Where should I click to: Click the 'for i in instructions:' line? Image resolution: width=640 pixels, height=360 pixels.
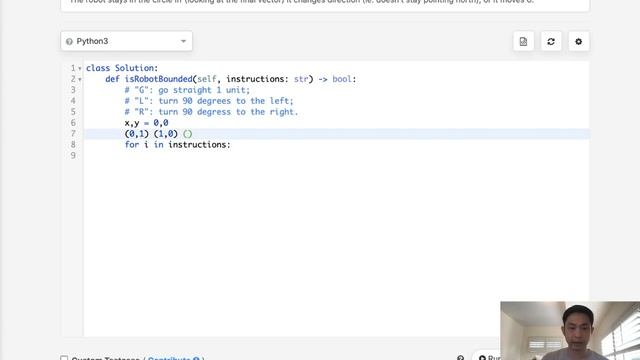tap(178, 145)
